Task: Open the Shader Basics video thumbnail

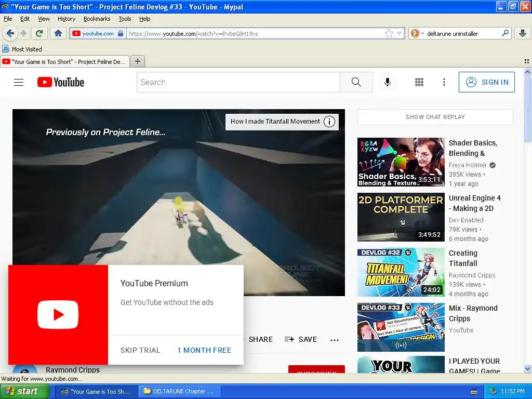Action: pos(401,162)
